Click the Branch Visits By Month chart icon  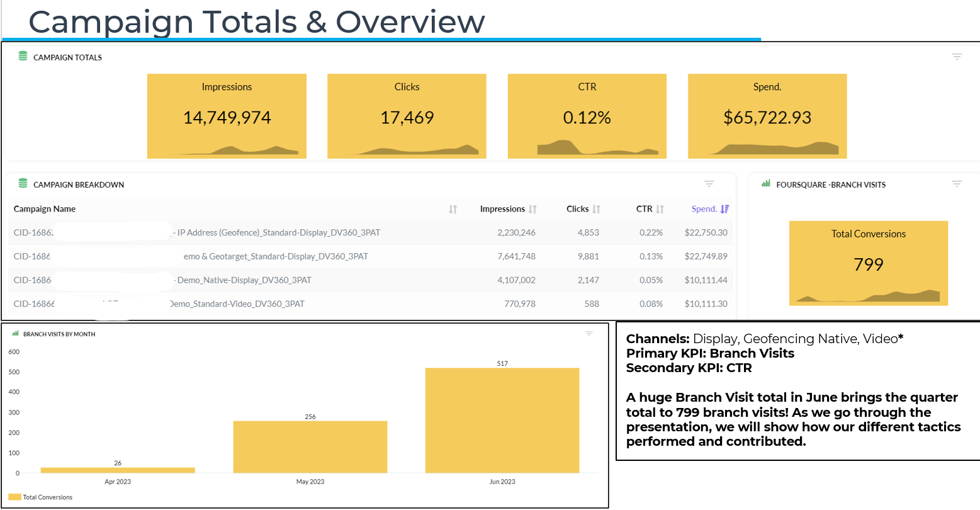(x=16, y=334)
